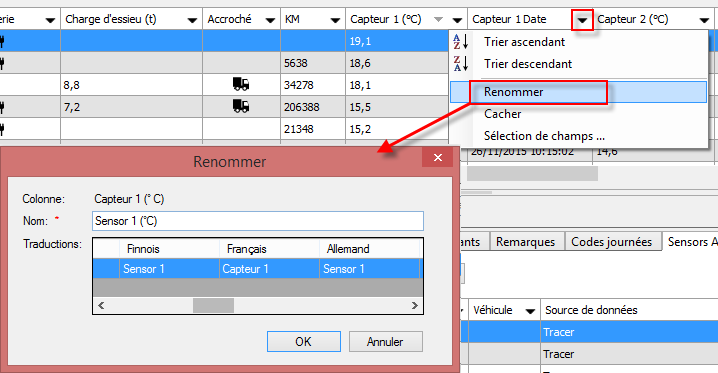Open Capteur 1 Date column dropdown
718x373 pixels.
pos(582,20)
